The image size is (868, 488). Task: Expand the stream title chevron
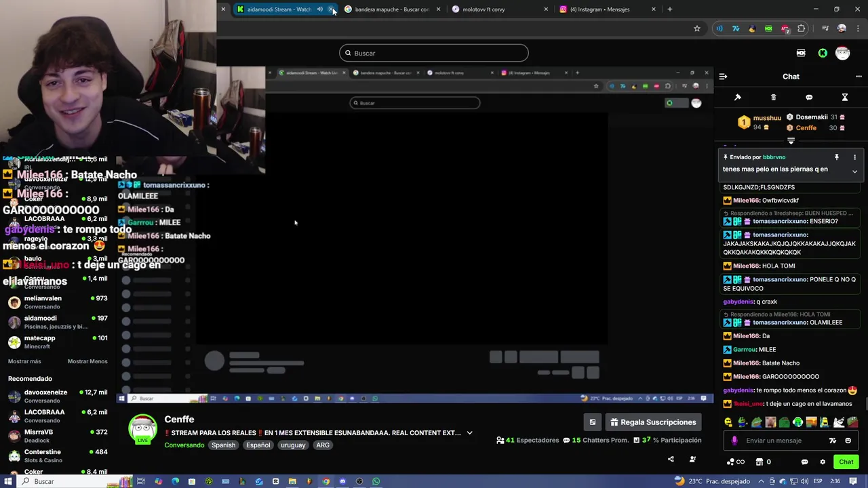click(x=469, y=433)
